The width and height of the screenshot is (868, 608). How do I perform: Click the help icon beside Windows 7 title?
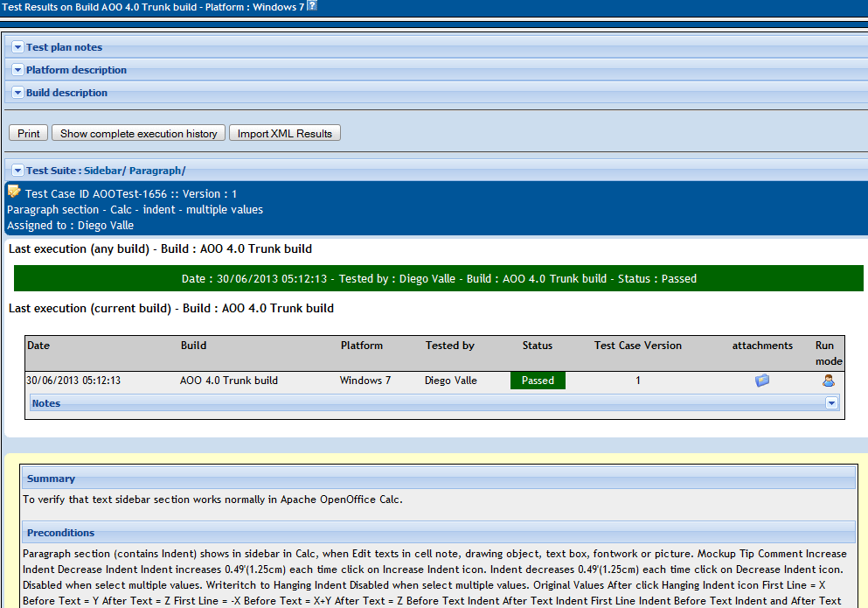312,5
